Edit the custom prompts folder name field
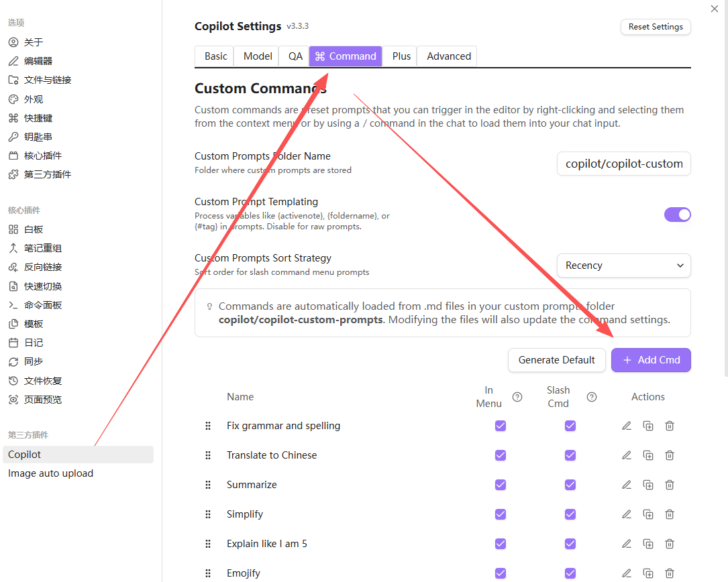The image size is (728, 582). tap(623, 164)
